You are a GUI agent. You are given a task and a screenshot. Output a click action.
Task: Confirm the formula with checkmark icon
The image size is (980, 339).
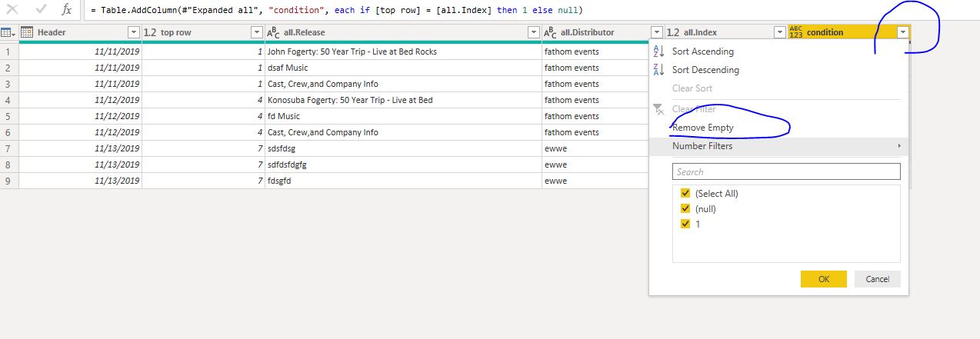point(41,11)
